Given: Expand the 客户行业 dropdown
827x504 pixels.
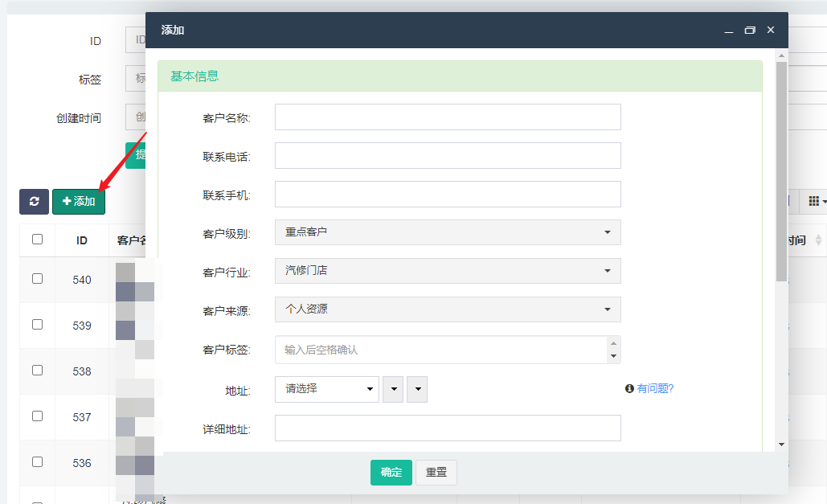Looking at the screenshot, I should pyautogui.click(x=448, y=271).
